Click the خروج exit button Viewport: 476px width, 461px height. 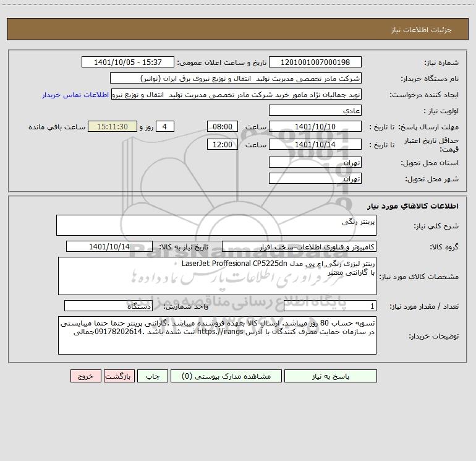[85, 376]
